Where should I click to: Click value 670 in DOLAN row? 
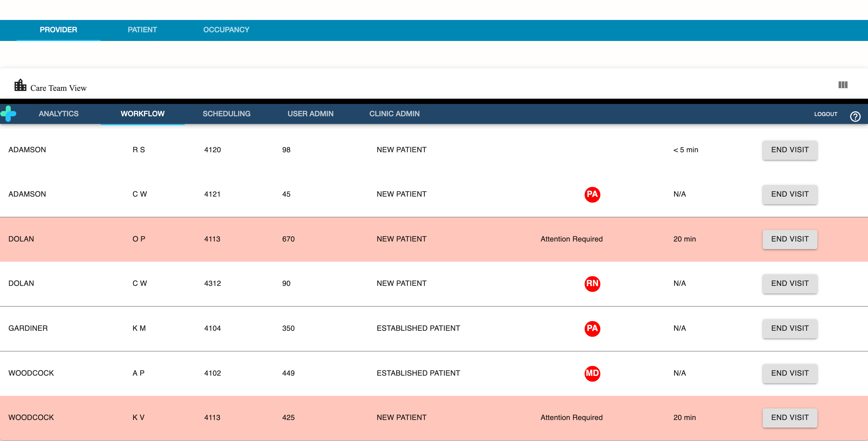point(288,239)
